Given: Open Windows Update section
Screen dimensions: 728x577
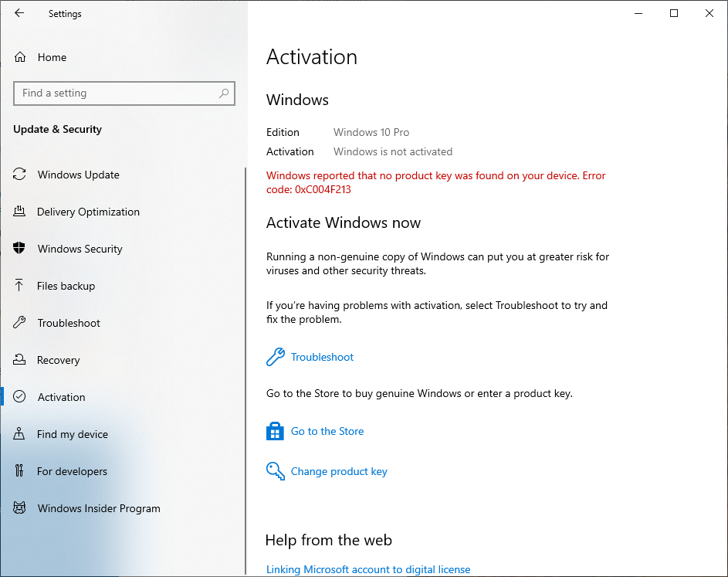Looking at the screenshot, I should (79, 175).
